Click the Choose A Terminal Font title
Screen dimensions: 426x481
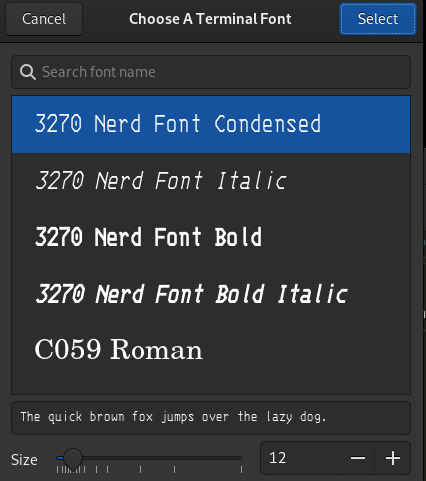(x=210, y=19)
